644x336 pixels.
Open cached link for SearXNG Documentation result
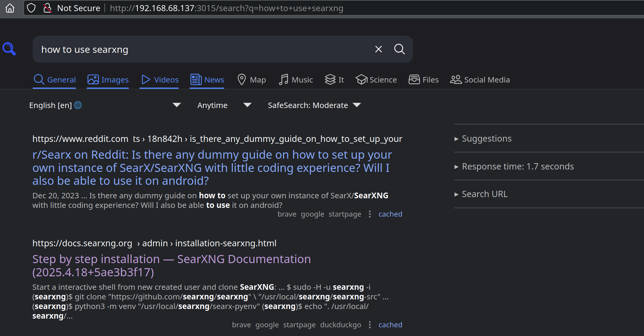[x=390, y=325]
